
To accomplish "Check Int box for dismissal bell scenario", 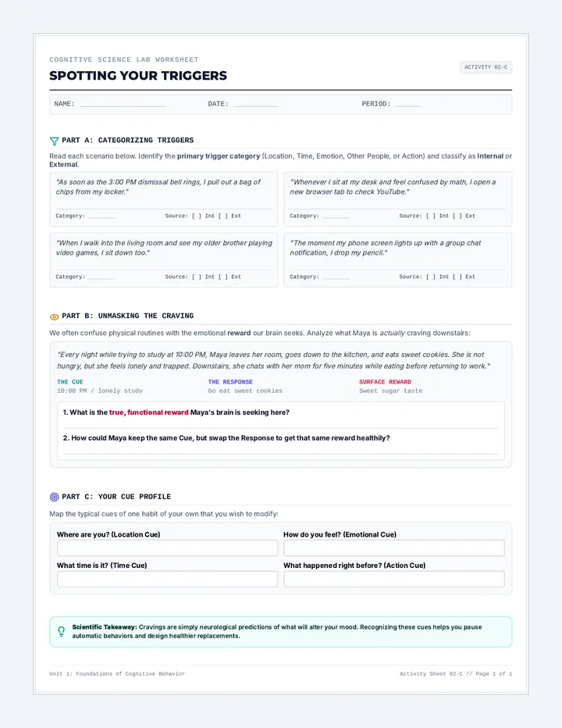I will click(197, 216).
